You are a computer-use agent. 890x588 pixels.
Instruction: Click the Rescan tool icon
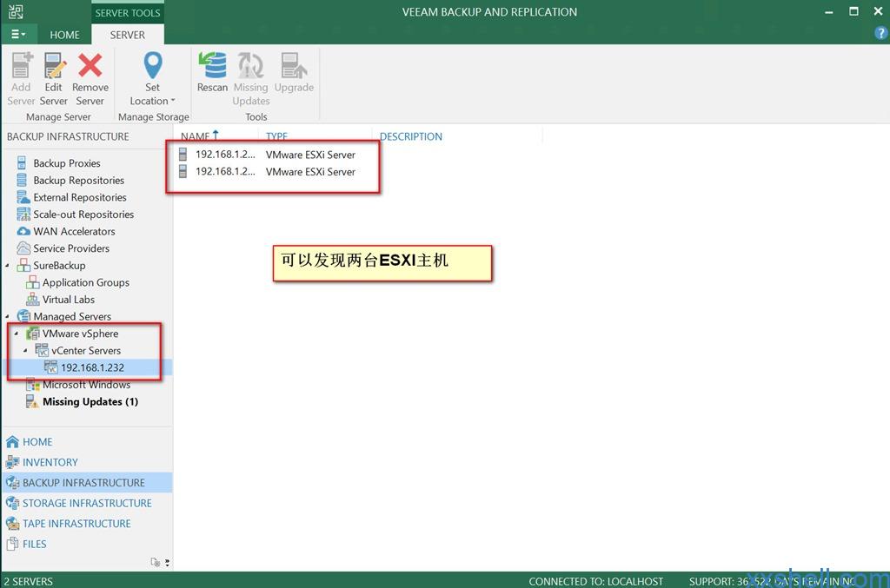pyautogui.click(x=212, y=65)
